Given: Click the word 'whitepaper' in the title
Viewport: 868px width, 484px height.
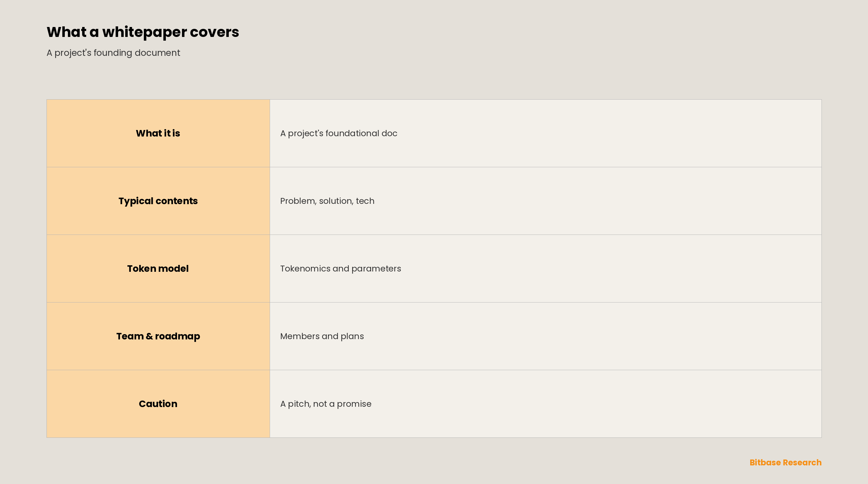Looking at the screenshot, I should [144, 33].
